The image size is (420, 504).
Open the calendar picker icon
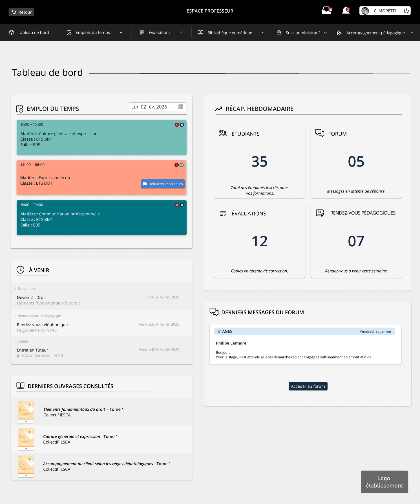point(181,107)
